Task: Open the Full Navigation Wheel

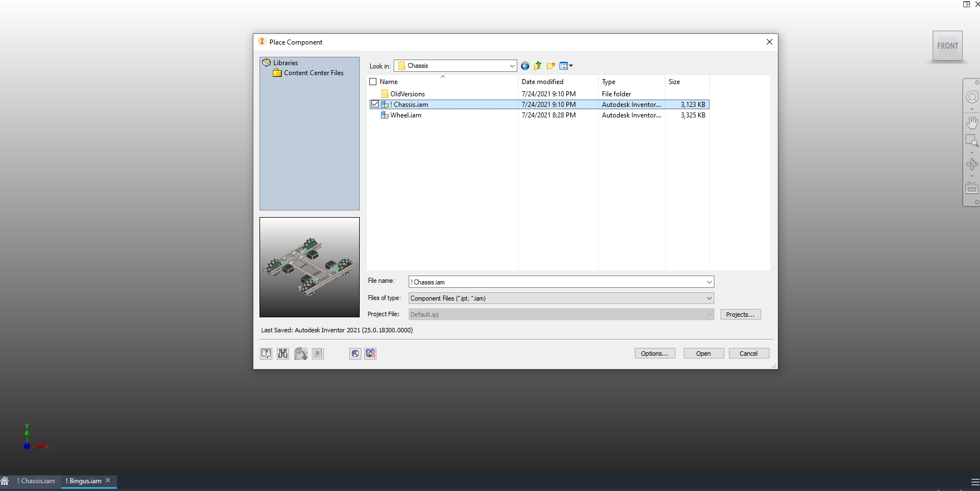Action: (x=972, y=97)
